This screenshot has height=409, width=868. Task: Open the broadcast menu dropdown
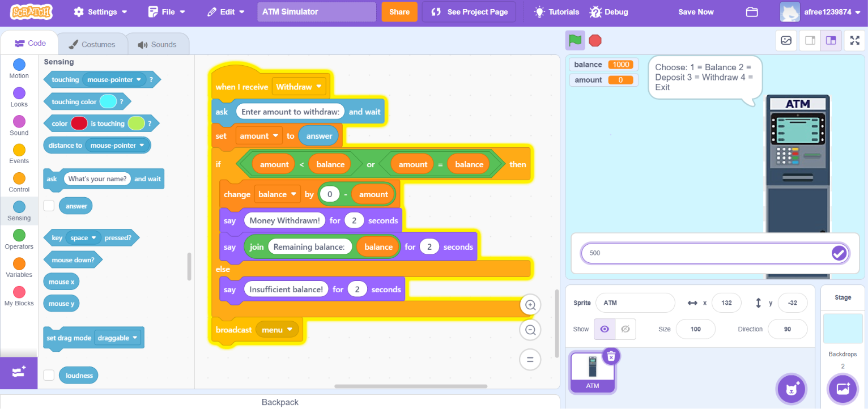(277, 330)
